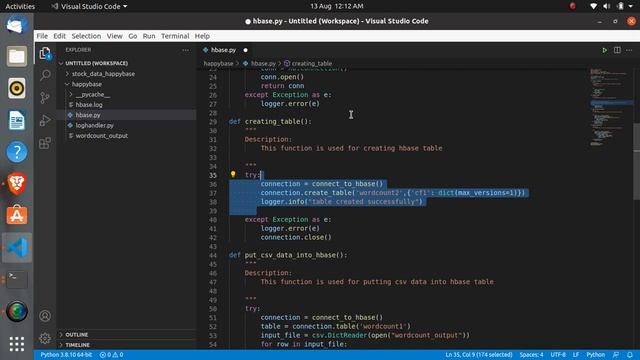Open the Terminal menu

[175, 36]
